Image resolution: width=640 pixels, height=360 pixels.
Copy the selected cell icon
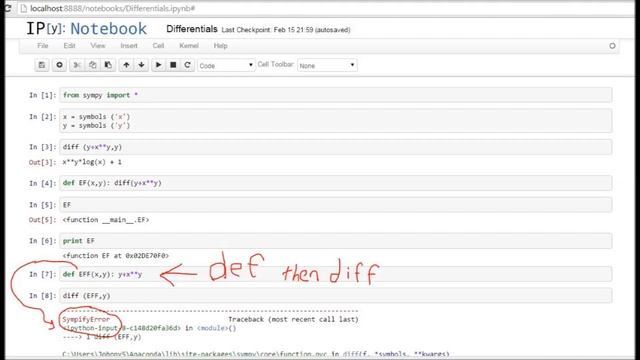tap(93, 65)
